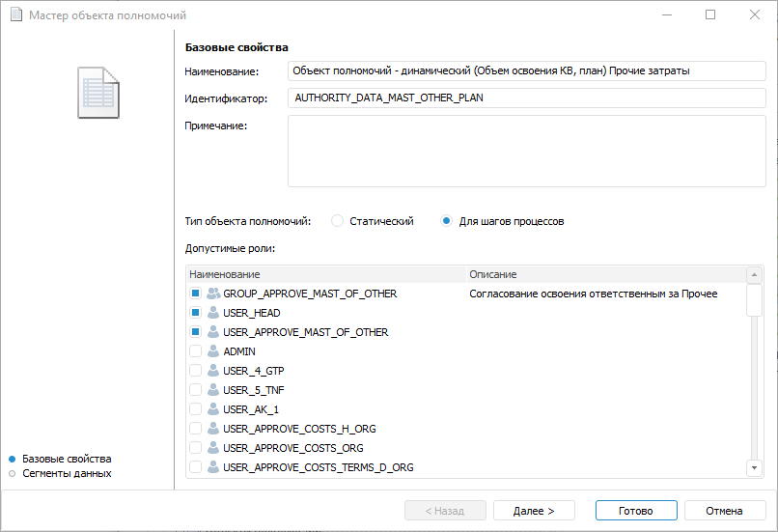The height and width of the screenshot is (532, 778).
Task: Select the Статический authority type
Action: click(337, 221)
